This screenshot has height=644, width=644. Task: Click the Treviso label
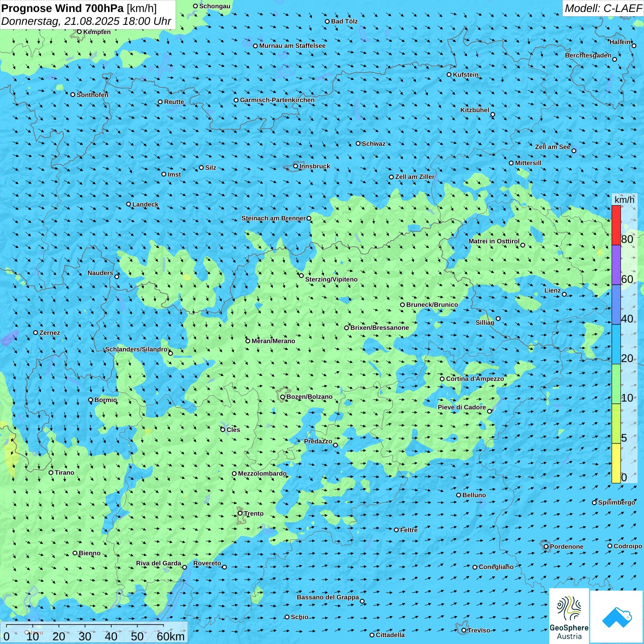tap(479, 630)
